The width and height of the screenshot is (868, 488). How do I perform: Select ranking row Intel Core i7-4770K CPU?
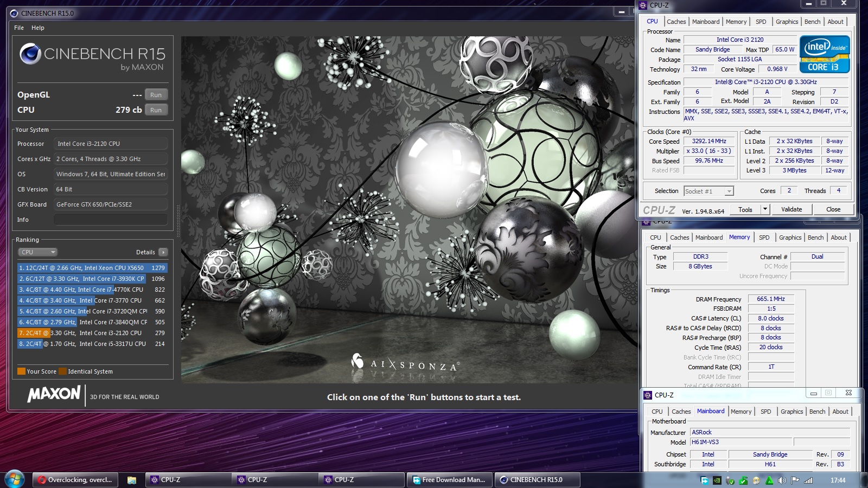point(92,290)
